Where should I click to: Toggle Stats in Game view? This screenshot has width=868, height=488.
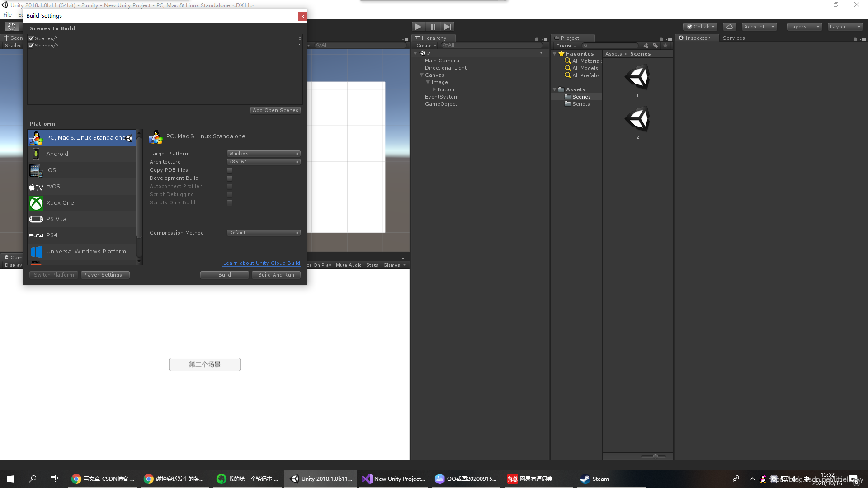pyautogui.click(x=372, y=265)
